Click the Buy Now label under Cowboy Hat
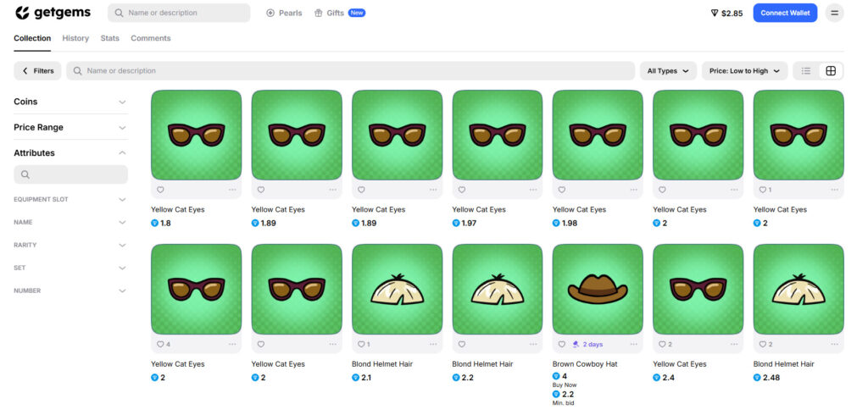The width and height of the screenshot is (868, 415). point(565,385)
